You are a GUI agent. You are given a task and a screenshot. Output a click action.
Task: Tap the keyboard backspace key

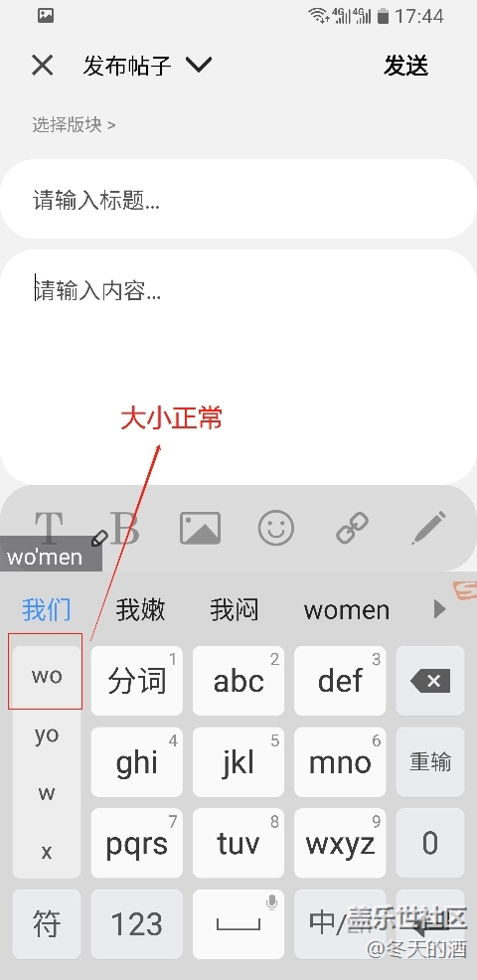pyautogui.click(x=430, y=681)
